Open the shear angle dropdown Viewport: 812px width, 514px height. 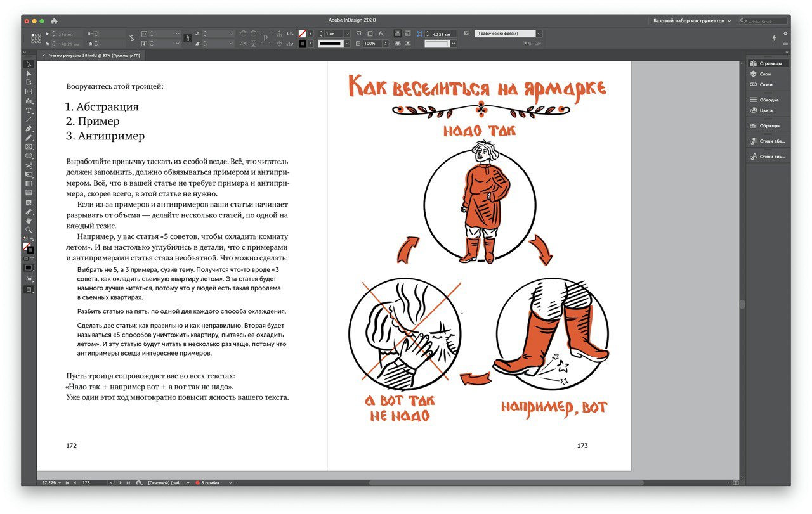point(231,44)
